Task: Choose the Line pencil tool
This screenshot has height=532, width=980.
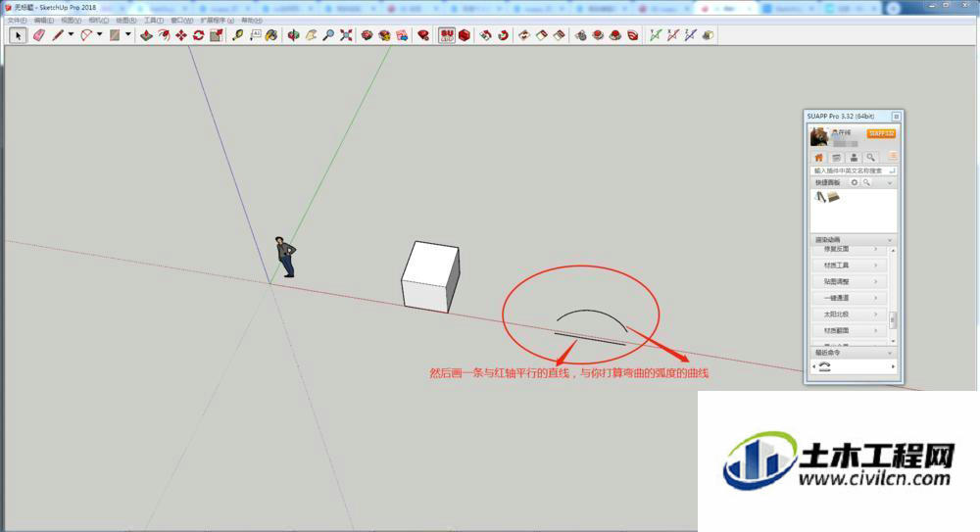Action: [58, 35]
